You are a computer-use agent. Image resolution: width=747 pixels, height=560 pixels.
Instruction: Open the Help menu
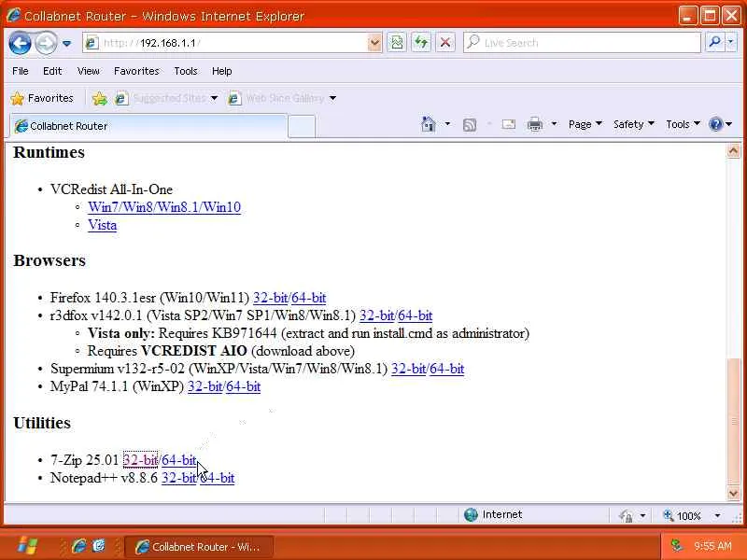pyautogui.click(x=222, y=71)
